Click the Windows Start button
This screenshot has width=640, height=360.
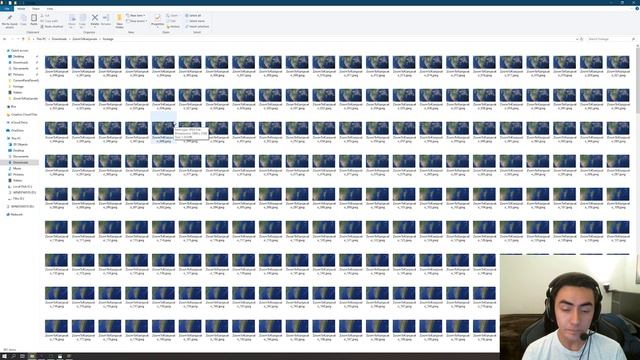click(x=4, y=357)
